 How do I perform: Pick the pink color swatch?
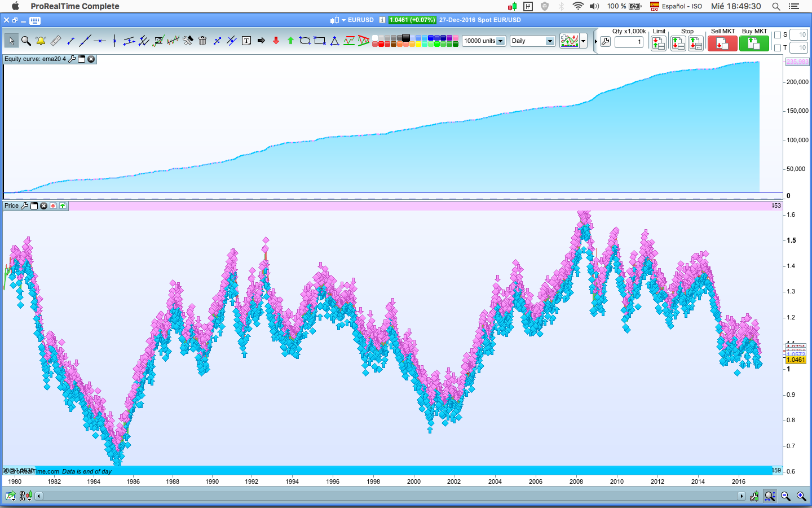tap(456, 38)
